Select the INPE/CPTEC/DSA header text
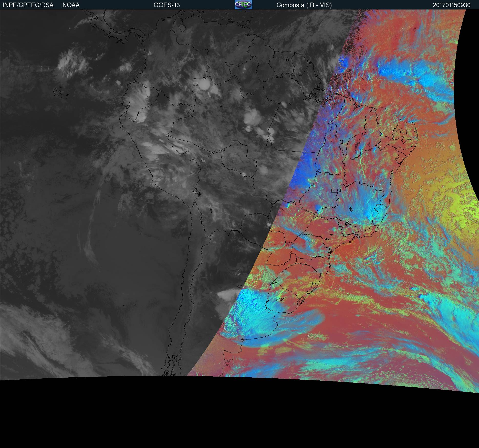The width and height of the screenshot is (479, 448). (28, 5)
